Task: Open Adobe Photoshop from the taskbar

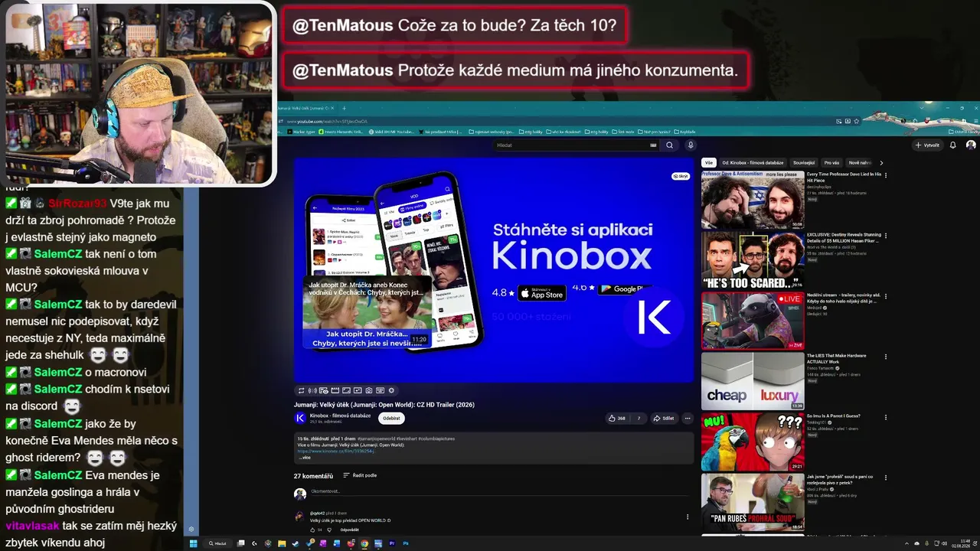Action: tap(406, 543)
